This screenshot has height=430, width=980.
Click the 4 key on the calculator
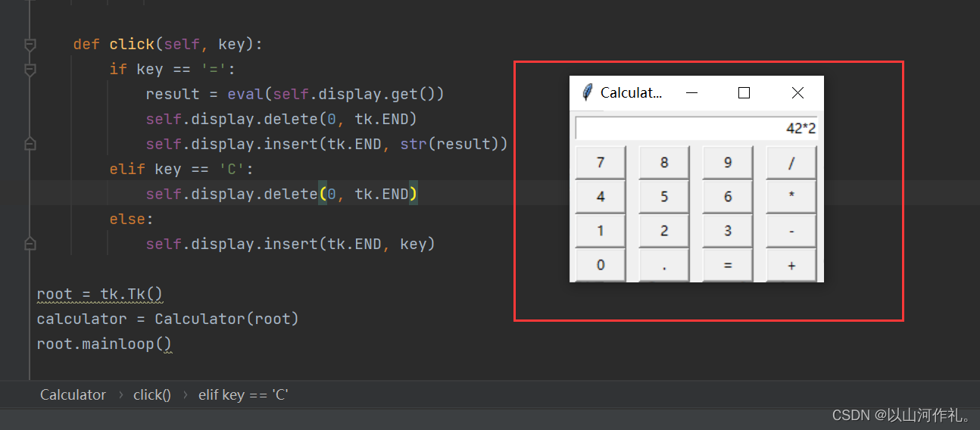[601, 196]
